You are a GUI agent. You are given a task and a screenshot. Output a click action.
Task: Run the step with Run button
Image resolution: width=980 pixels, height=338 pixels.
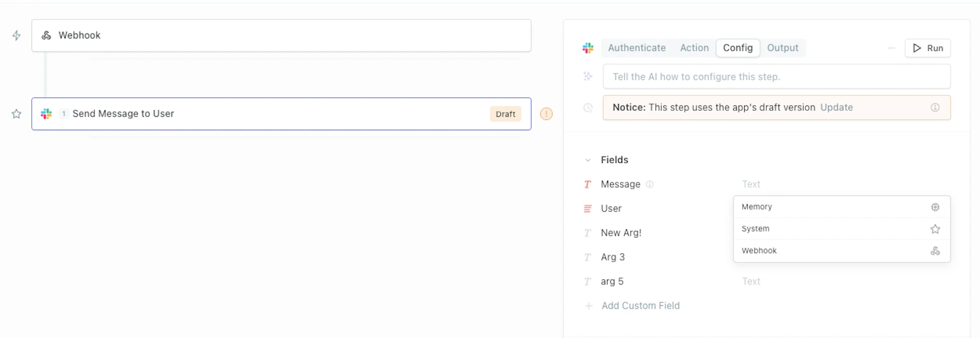click(x=927, y=48)
